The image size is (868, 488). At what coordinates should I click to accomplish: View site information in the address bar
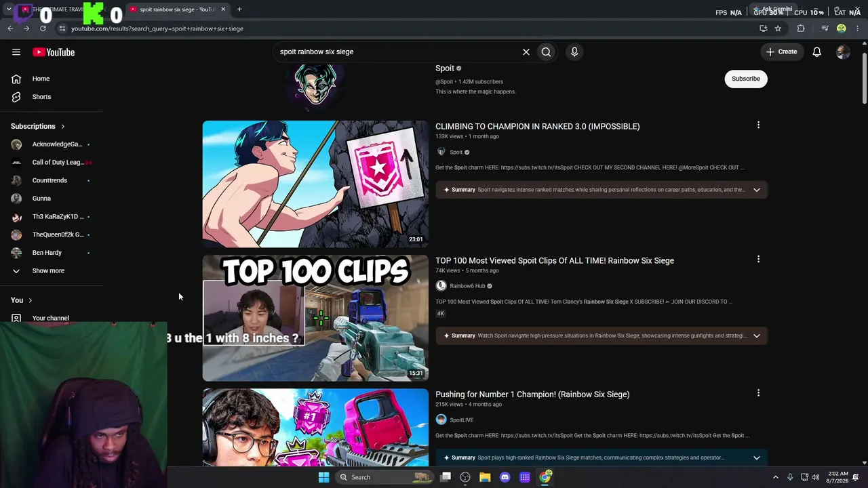62,28
